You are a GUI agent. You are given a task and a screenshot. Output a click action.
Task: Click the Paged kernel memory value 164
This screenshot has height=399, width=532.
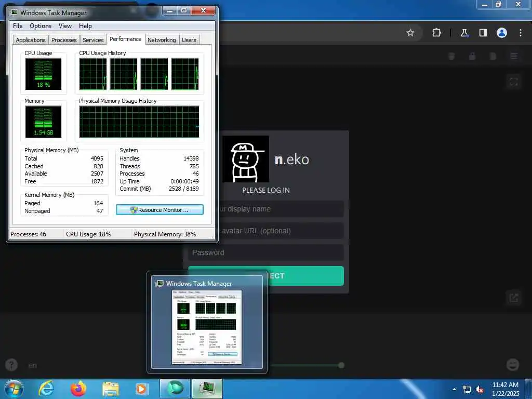click(98, 203)
